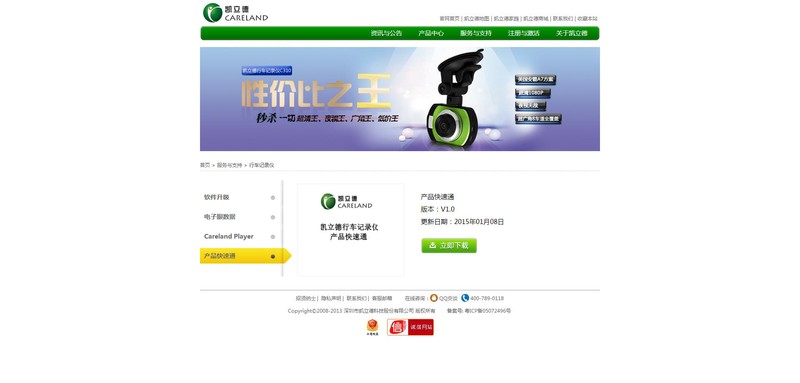The width and height of the screenshot is (800, 383).
Task: Click the 联系我们 link in the top bar
Action: [563, 18]
